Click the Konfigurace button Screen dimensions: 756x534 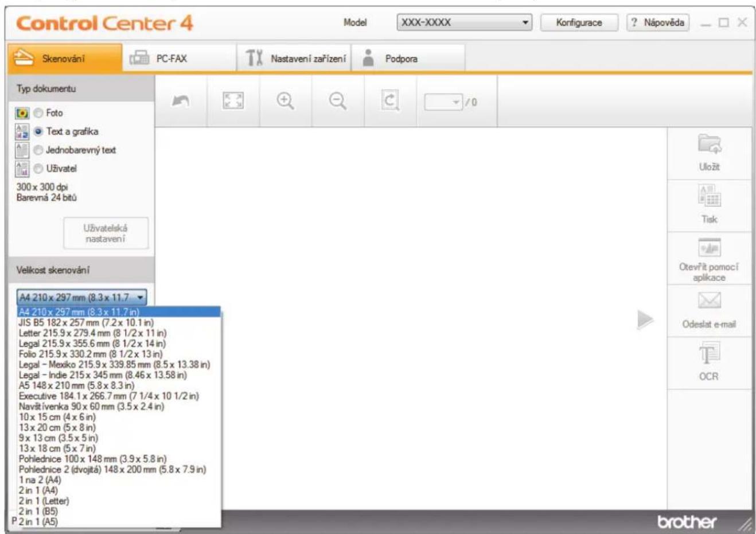pos(579,23)
